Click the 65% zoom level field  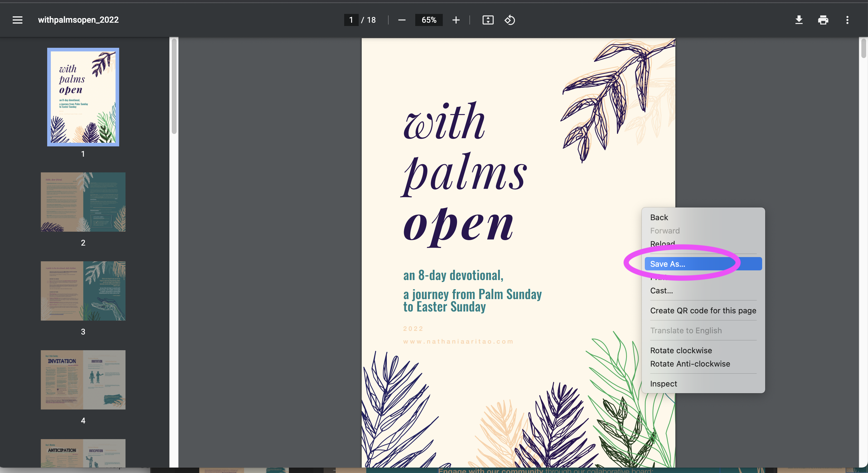tap(429, 20)
